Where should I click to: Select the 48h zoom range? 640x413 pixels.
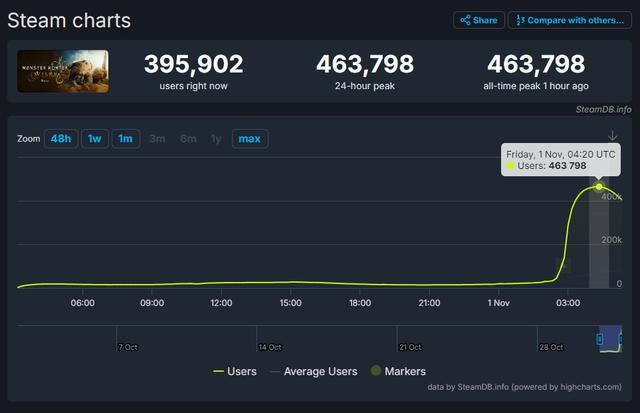coord(61,139)
